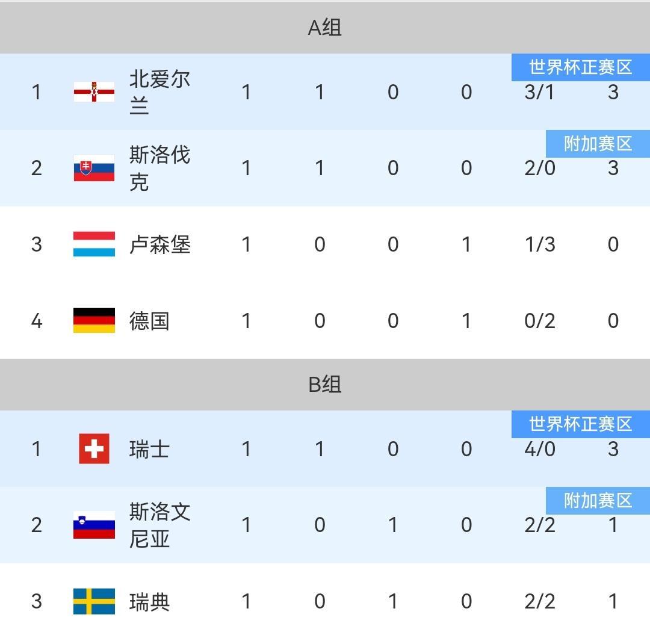Open the 瑞典 team name
650x644 pixels.
pos(149,601)
